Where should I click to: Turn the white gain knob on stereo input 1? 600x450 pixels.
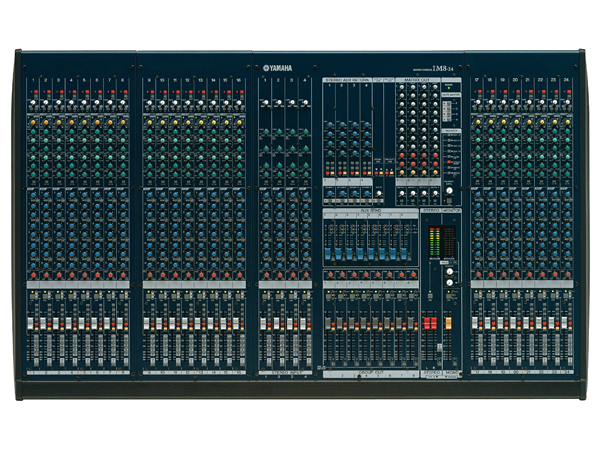tap(265, 103)
